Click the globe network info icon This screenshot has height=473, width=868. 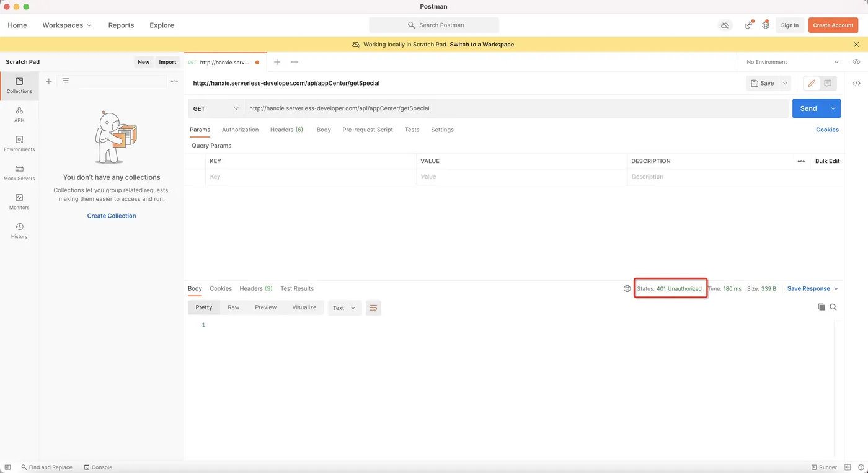pyautogui.click(x=627, y=288)
